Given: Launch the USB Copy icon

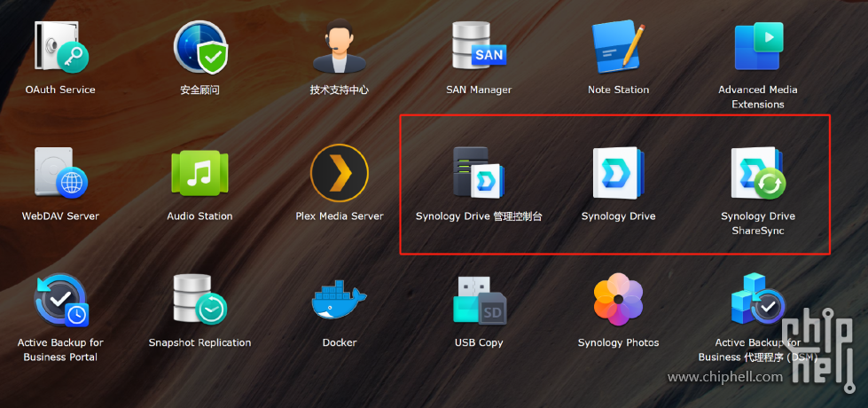Looking at the screenshot, I should point(479,300).
